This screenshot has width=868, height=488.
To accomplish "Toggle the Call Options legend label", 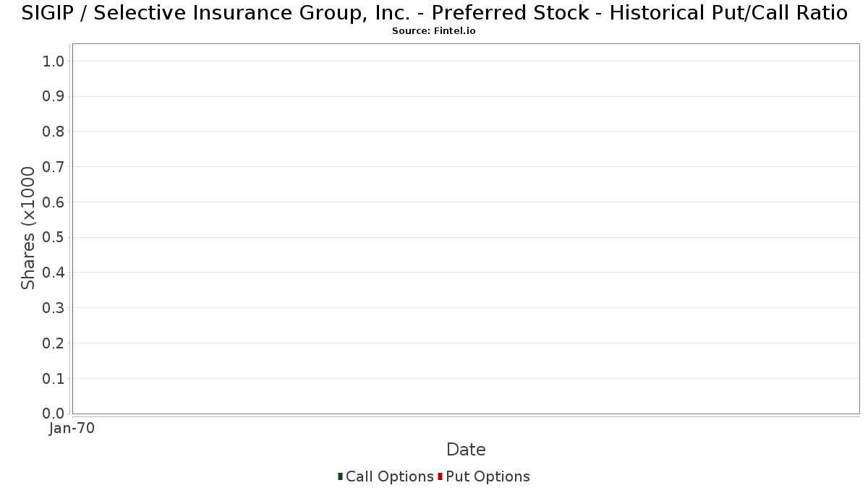I will tap(390, 476).
